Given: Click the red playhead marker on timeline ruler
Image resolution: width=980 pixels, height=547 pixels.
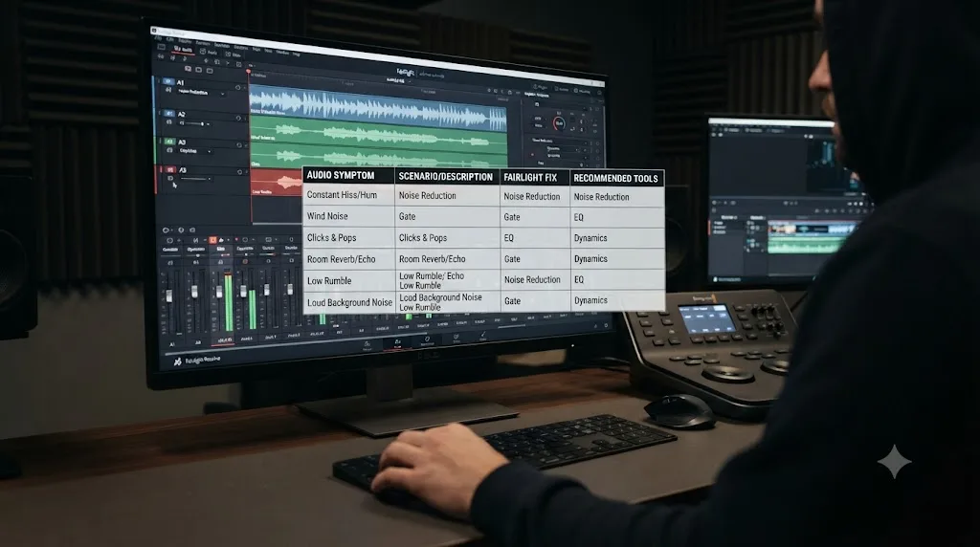Looking at the screenshot, I should (248, 71).
